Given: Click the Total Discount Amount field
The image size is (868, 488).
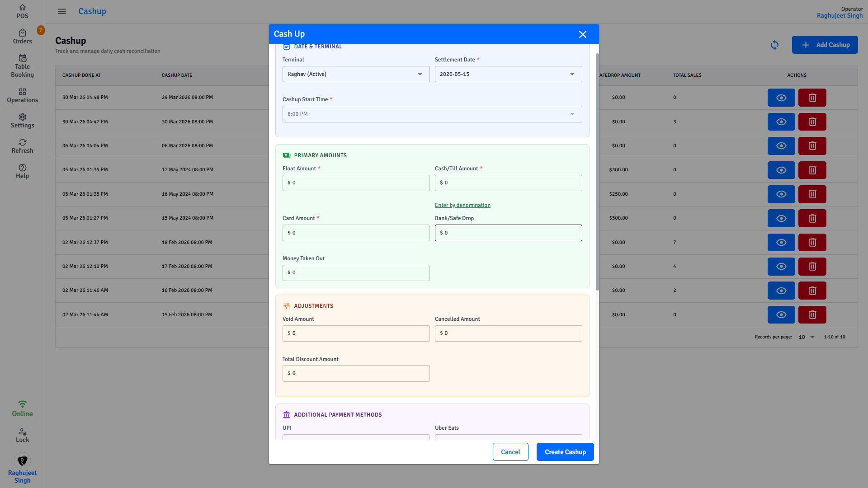Looking at the screenshot, I should (356, 373).
